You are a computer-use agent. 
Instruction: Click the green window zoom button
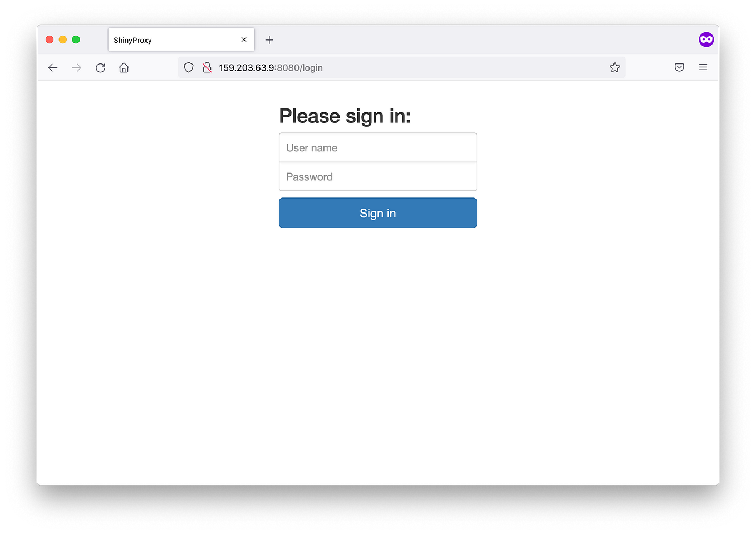pos(76,39)
